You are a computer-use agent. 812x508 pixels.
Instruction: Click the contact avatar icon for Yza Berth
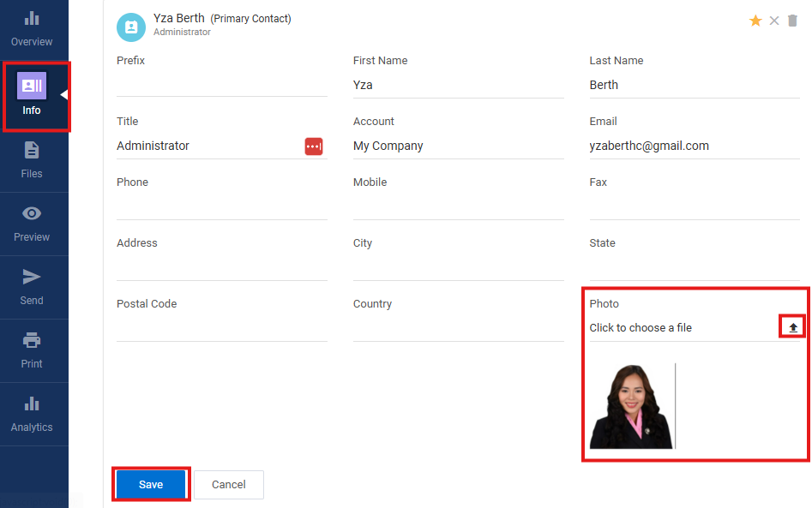(131, 27)
